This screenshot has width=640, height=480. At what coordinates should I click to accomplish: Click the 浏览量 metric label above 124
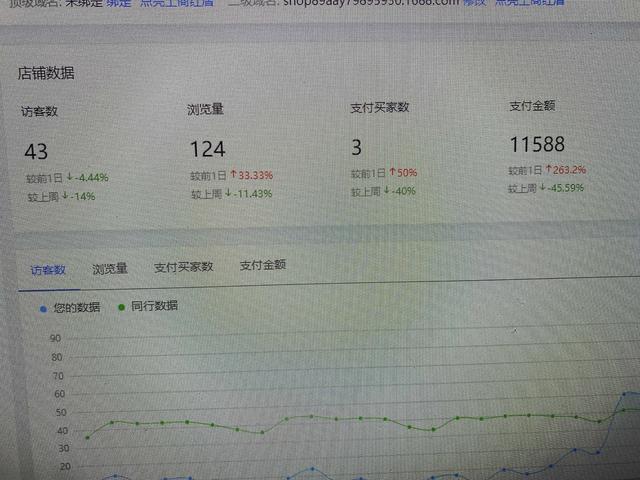click(205, 109)
